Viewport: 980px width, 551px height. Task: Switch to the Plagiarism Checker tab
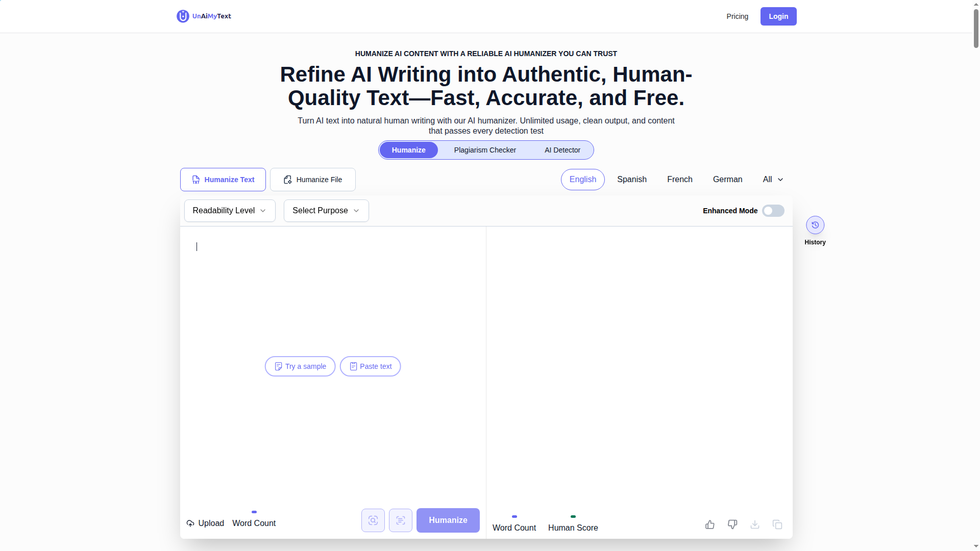485,150
